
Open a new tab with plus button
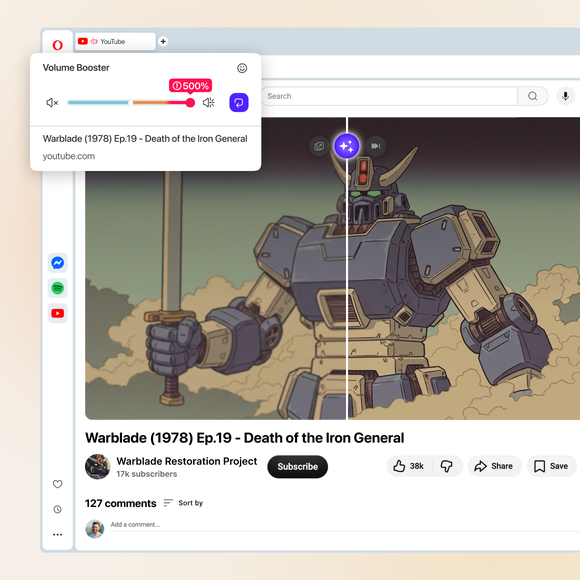[x=163, y=41]
